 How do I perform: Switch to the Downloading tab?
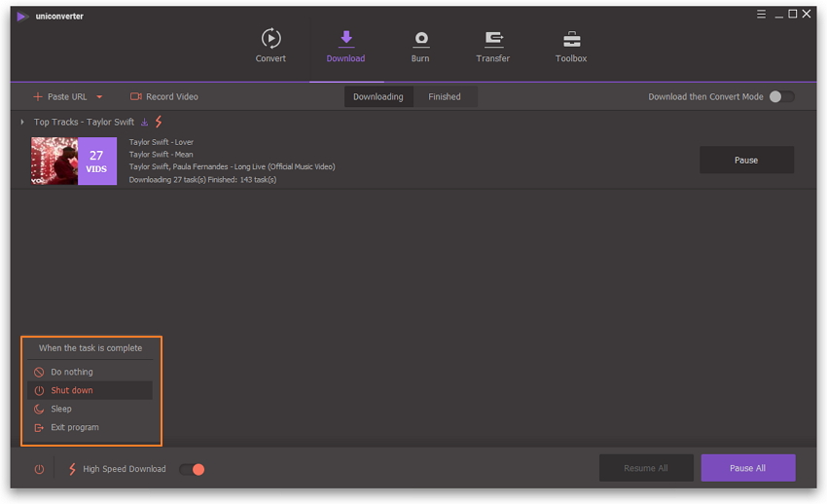378,97
